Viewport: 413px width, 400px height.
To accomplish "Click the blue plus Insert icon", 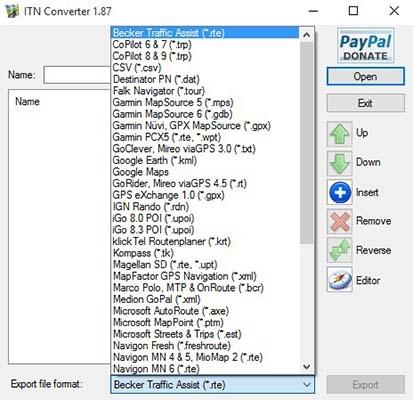I will [x=339, y=192].
